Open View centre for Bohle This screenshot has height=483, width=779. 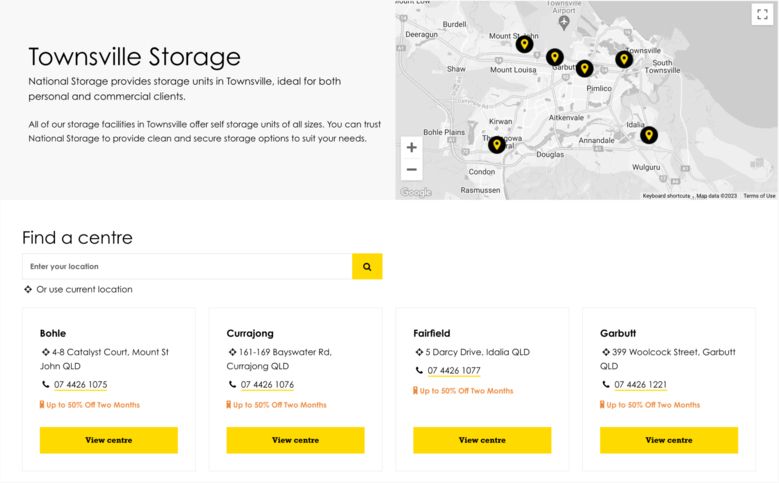(109, 440)
